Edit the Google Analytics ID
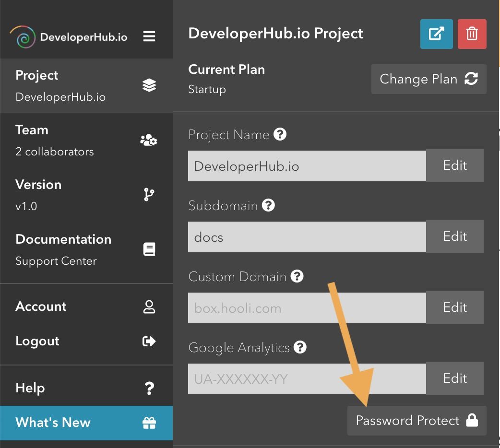This screenshot has width=500, height=448. [x=455, y=378]
